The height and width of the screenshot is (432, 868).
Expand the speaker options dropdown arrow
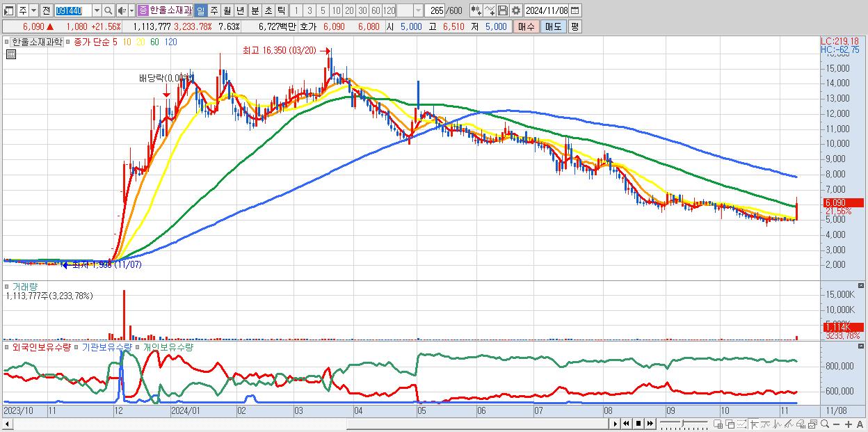tap(131, 10)
